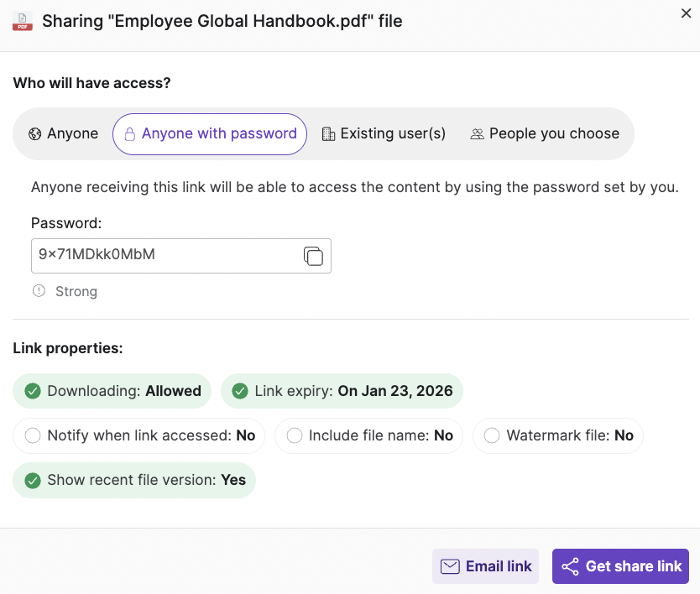Enable Notify when link accessed

[139, 436]
